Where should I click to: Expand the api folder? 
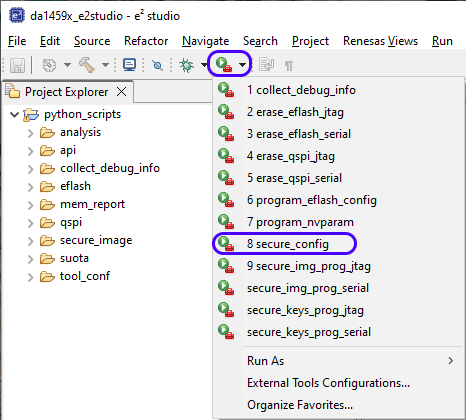tap(31, 151)
